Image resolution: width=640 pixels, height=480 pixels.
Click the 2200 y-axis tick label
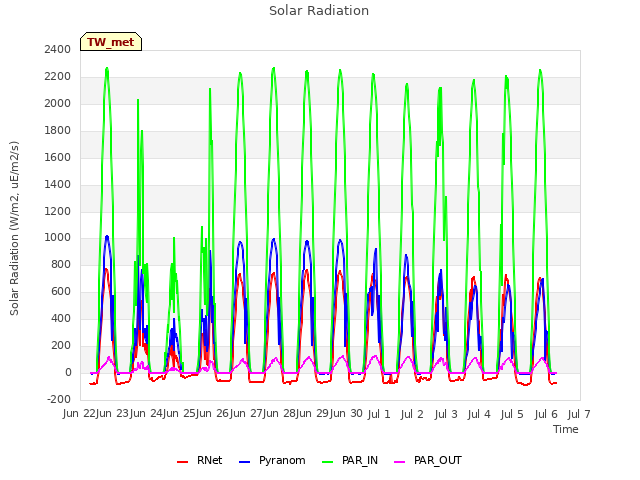pos(58,76)
